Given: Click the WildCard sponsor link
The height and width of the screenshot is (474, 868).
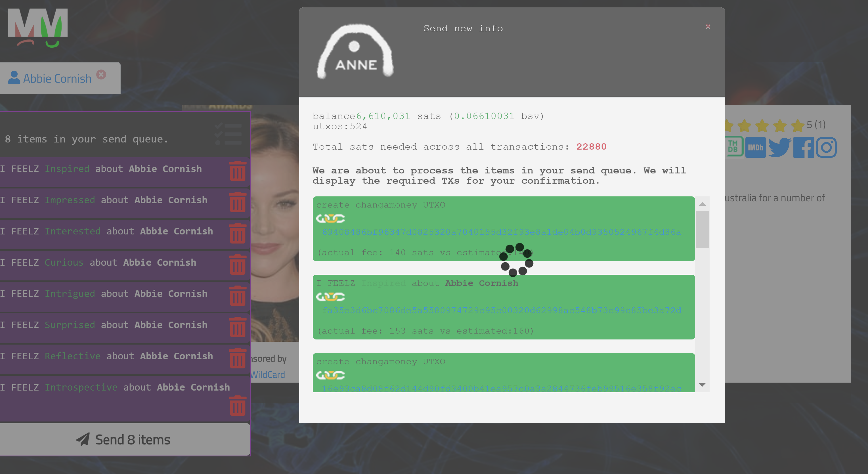Looking at the screenshot, I should tap(268, 374).
